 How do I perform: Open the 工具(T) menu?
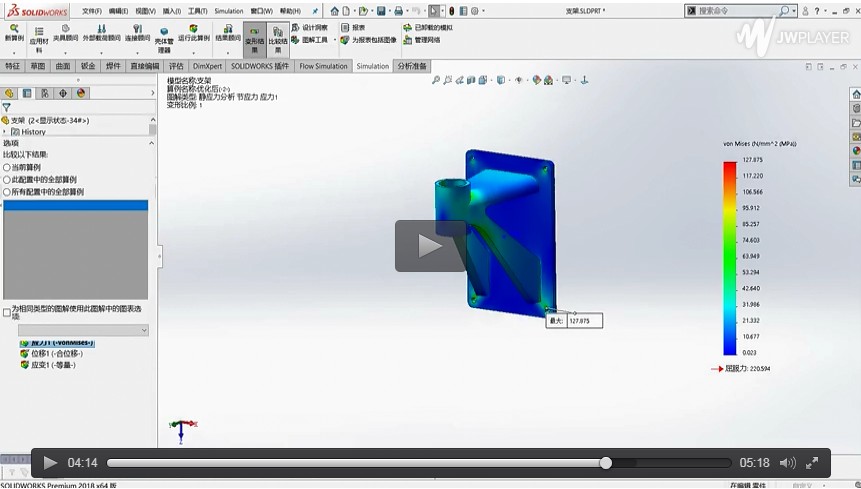[x=197, y=11]
